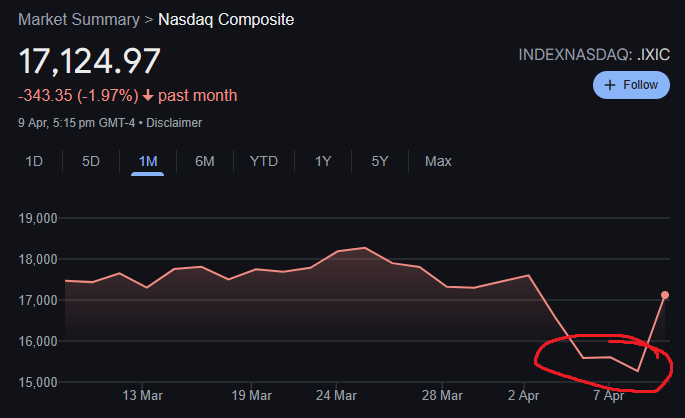Click the 18,000 y-axis label

(x=38, y=259)
